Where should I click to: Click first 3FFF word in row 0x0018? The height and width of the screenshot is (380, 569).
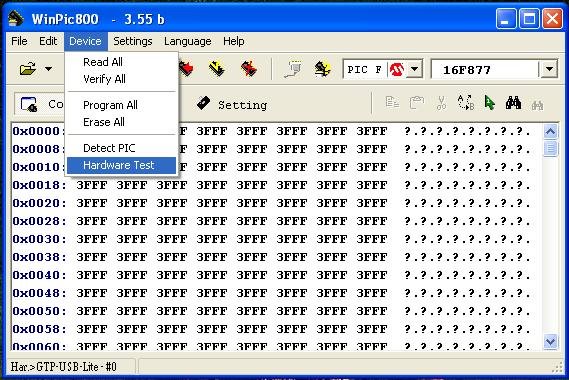point(92,185)
